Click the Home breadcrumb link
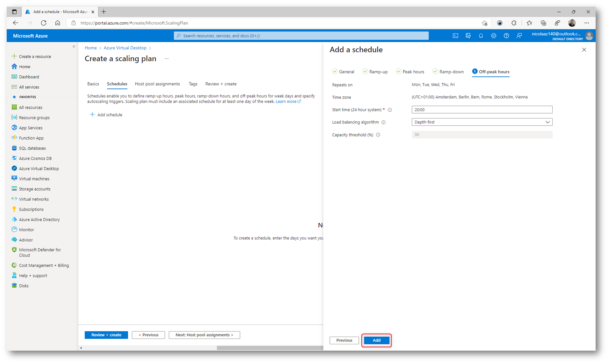Screen dimensions: 609x364 point(91,48)
